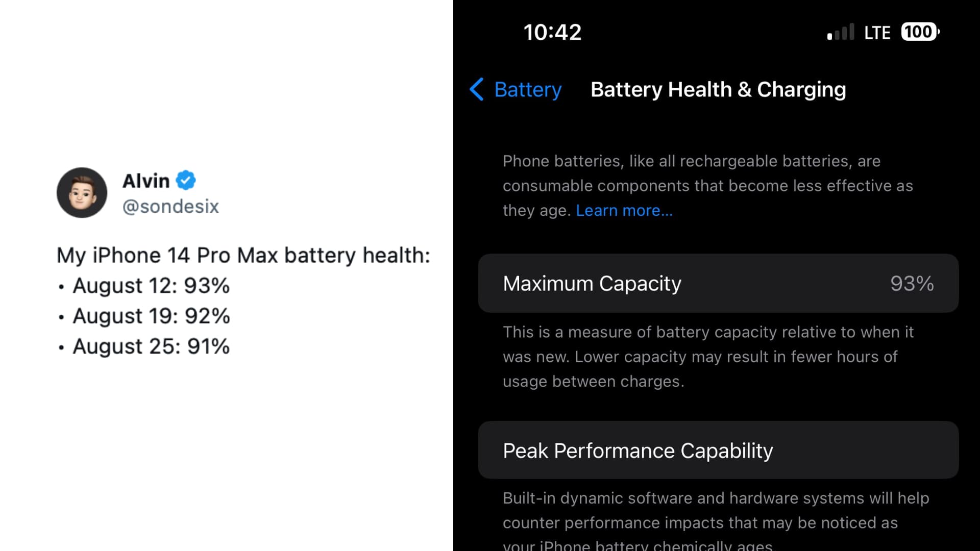Screen dimensions: 980x551
Task: Click the tweet line August 12: 93%
Action: coord(151,285)
